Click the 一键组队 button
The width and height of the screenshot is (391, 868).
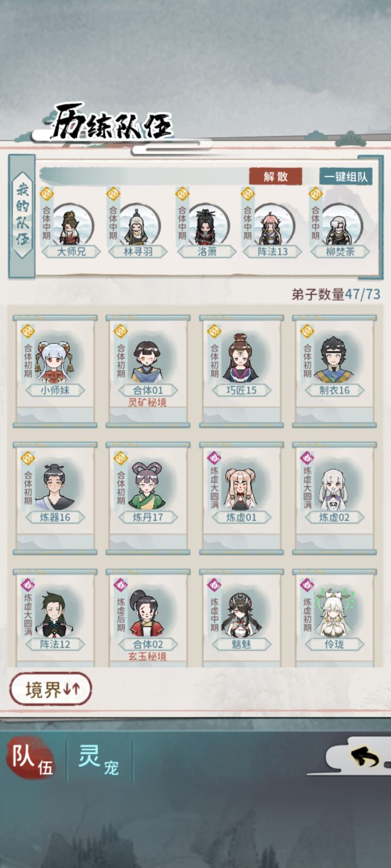345,176
